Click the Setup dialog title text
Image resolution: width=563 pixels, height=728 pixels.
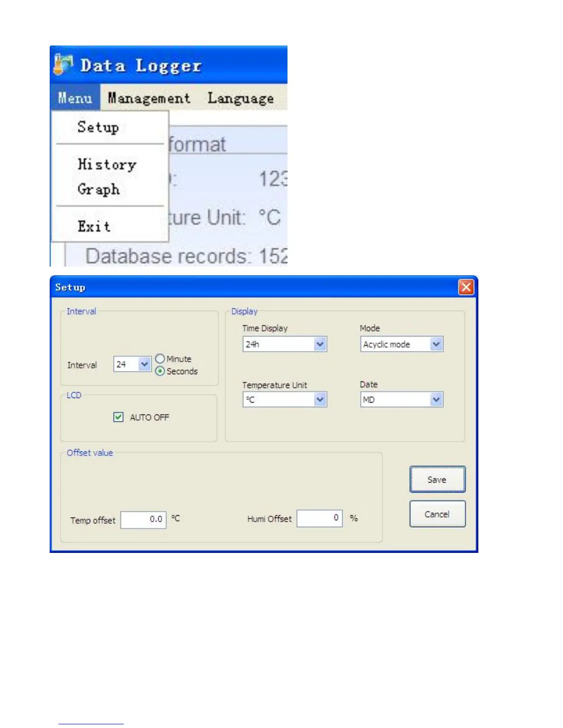(x=70, y=287)
